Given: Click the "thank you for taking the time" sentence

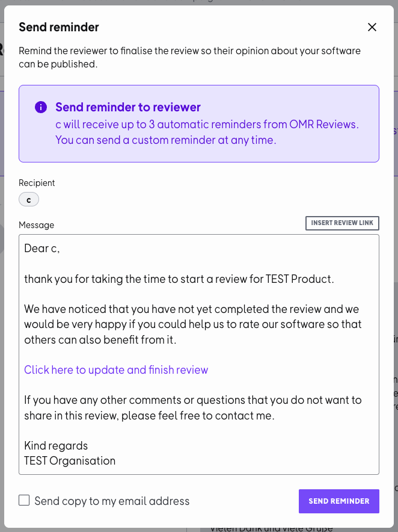Looking at the screenshot, I should tap(179, 279).
